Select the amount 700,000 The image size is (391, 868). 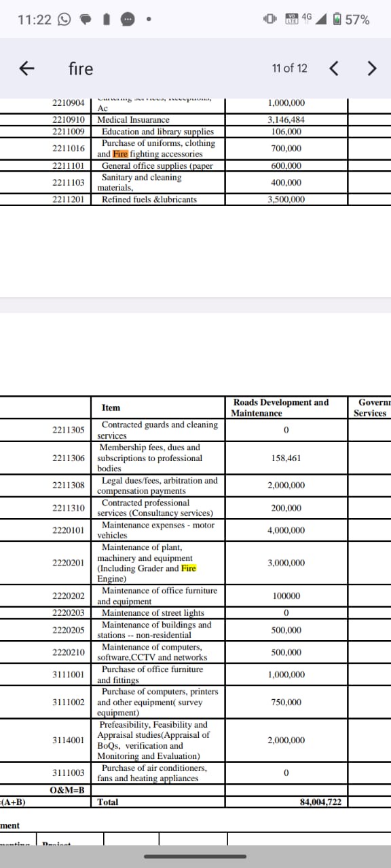[286, 148]
